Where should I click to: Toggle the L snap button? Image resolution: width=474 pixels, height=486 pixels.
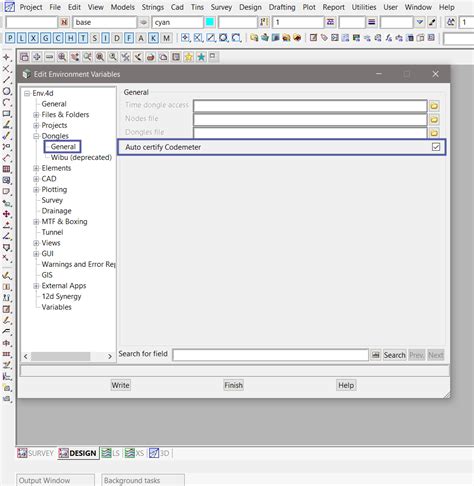(x=22, y=38)
